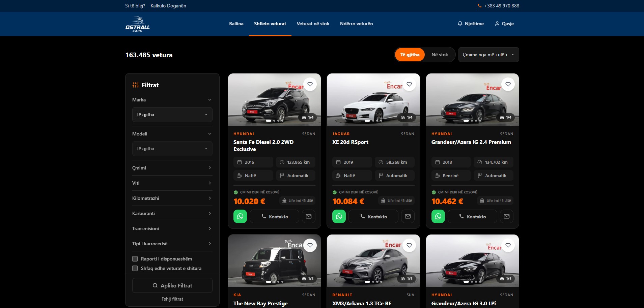Click the green verified price icon on Santa Fe

coord(236,192)
